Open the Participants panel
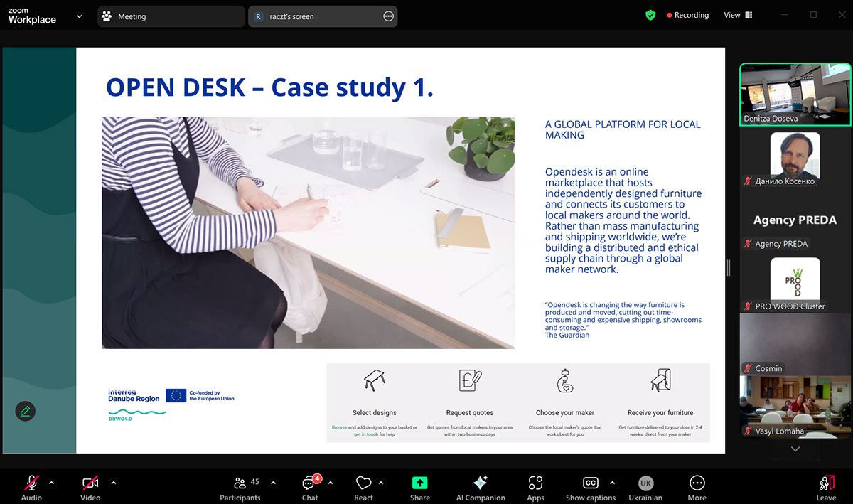Screen dimensions: 853x504 (x=240, y=488)
